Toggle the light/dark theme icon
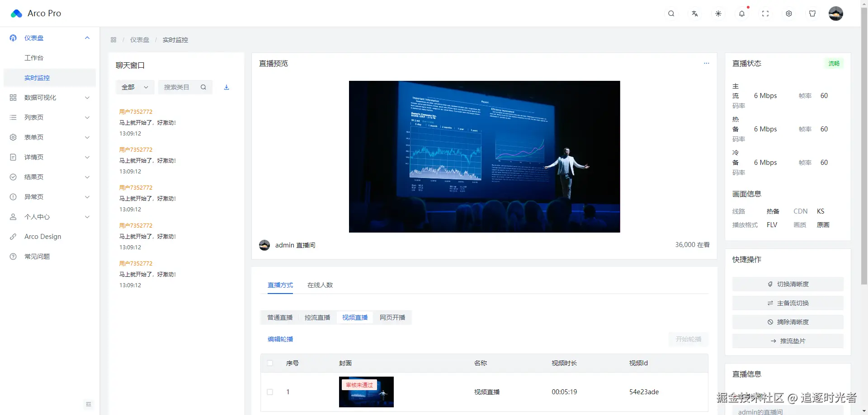The width and height of the screenshot is (868, 415). [x=718, y=14]
